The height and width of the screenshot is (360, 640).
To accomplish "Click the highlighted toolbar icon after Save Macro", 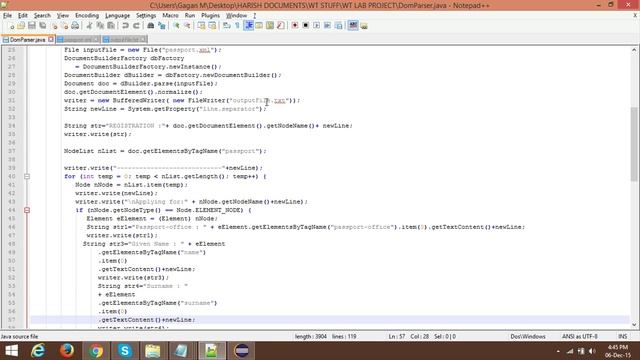I will point(353,26).
